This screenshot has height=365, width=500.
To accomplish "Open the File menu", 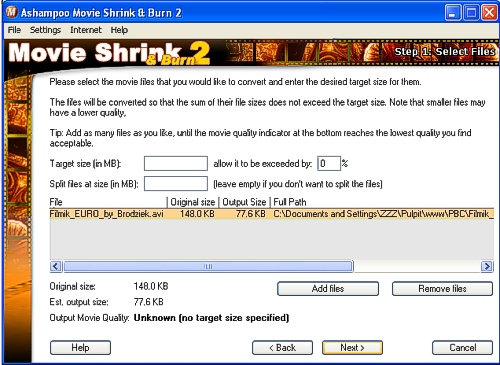I will pos(14,30).
